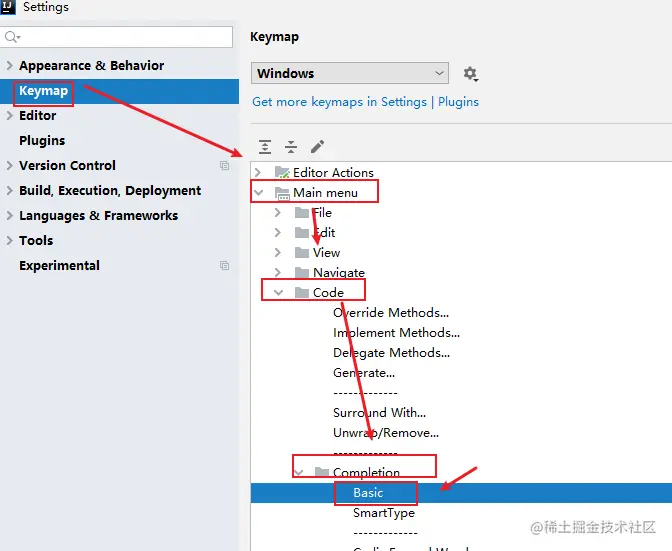Viewport: 672px width, 551px height.
Task: Select Plugins in the settings sidebar
Action: tap(42, 141)
